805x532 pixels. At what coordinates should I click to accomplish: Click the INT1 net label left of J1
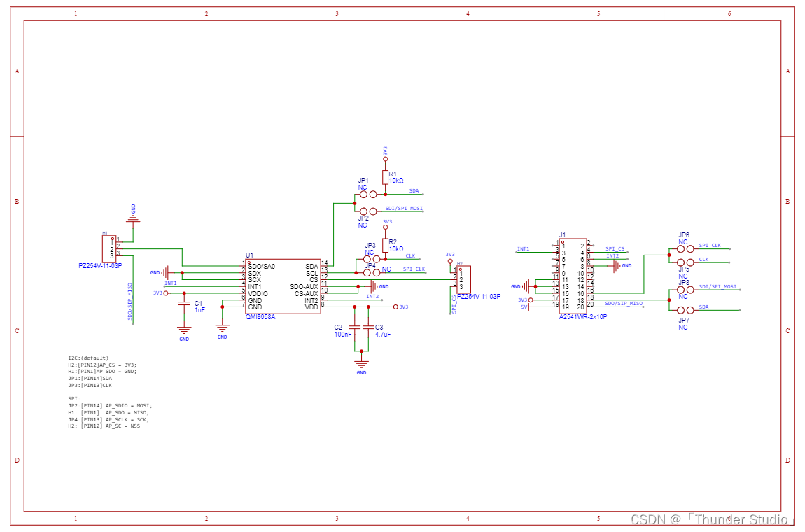(523, 249)
